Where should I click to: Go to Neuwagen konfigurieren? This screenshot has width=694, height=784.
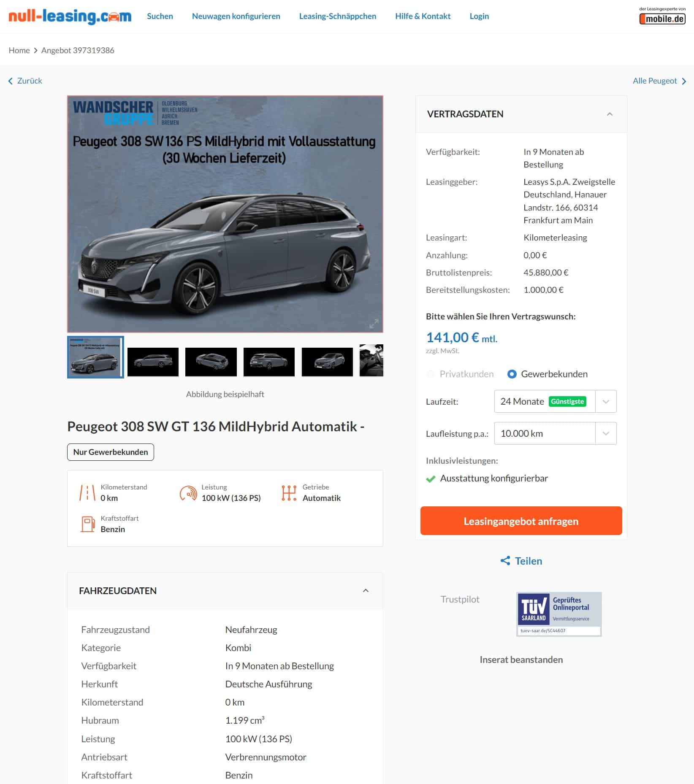click(236, 16)
